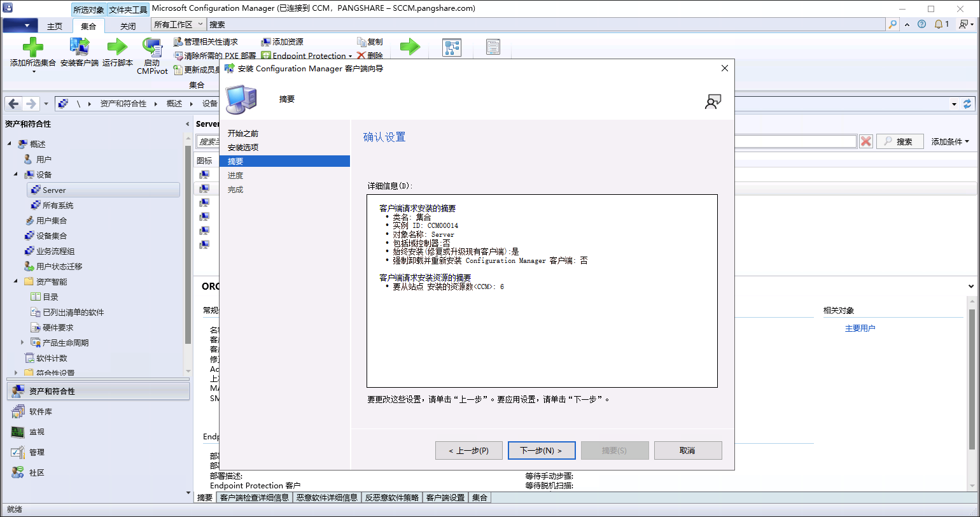
Task: Click 资产和符合性 in the breadcrumb path
Action: (123, 103)
